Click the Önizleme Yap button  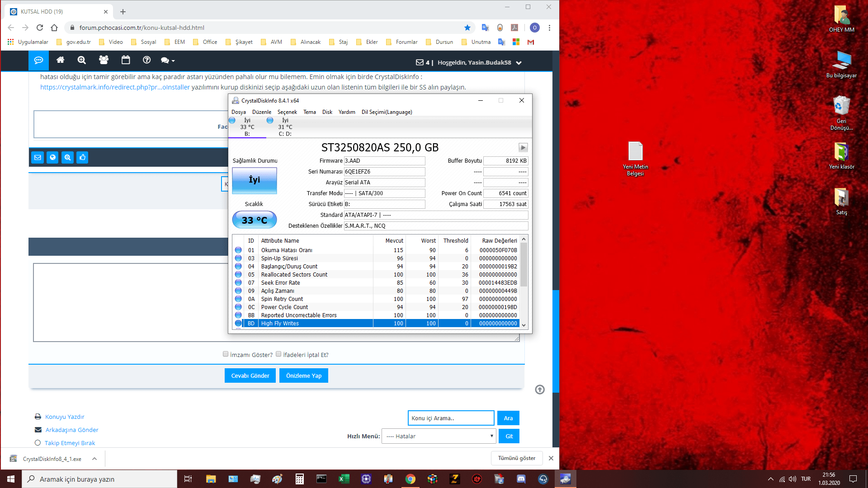303,375
